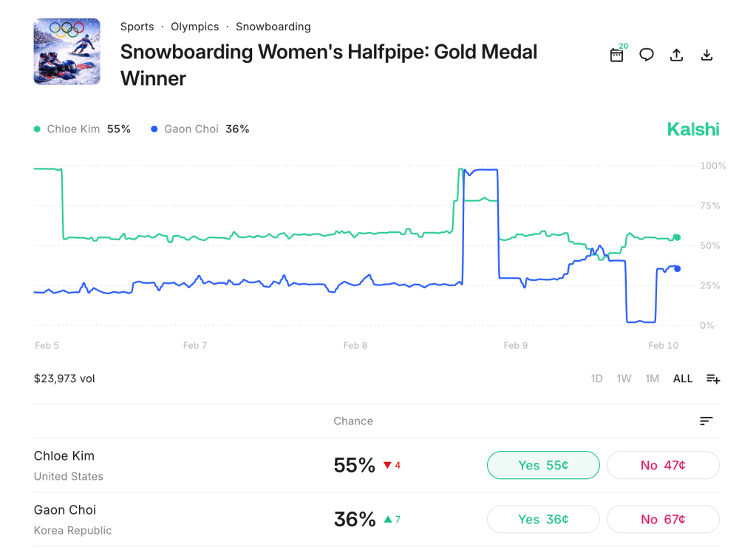Open the Sports breadcrumb link

coord(137,27)
